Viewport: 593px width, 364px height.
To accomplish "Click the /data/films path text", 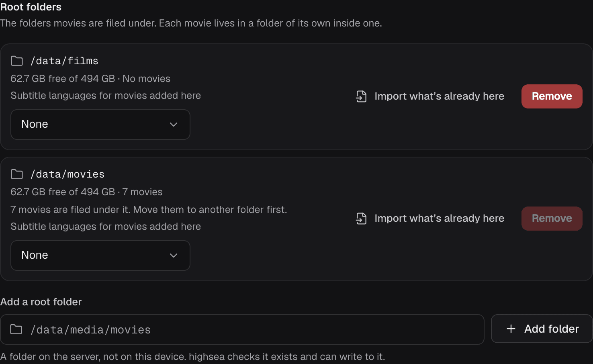I will click(x=64, y=61).
